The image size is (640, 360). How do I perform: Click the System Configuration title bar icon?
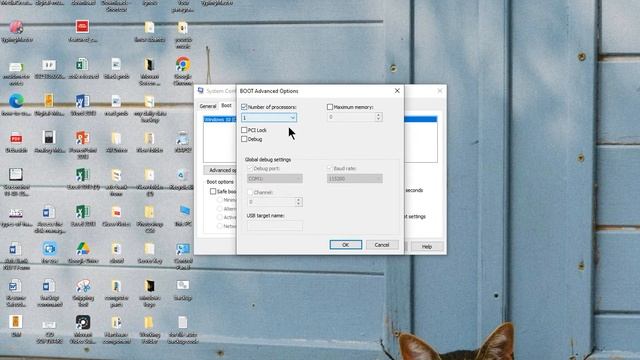tap(200, 91)
